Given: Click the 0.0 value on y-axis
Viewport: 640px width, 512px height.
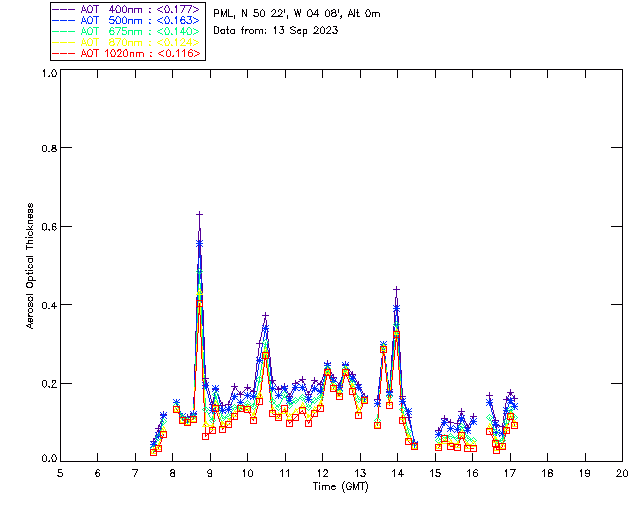Looking at the screenshot, I should tap(49, 459).
